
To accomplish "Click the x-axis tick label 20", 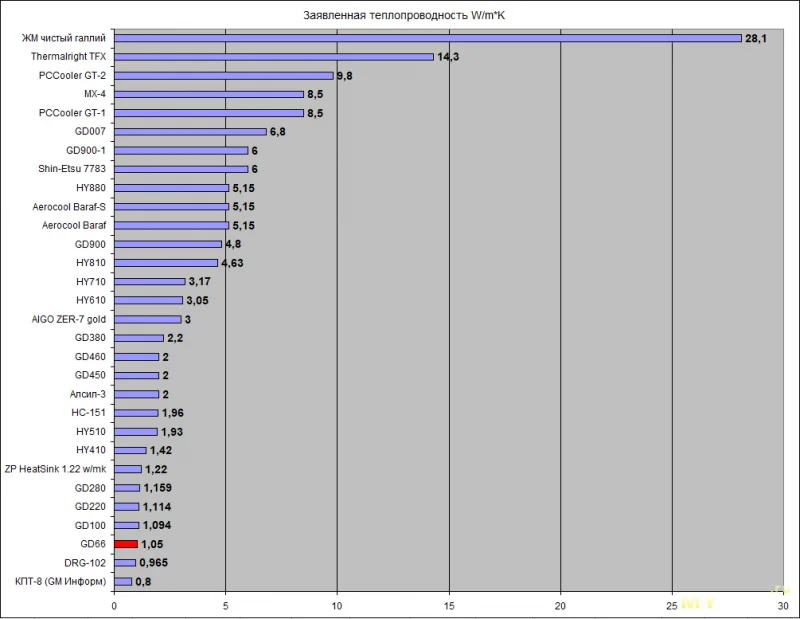I will click(x=560, y=606).
